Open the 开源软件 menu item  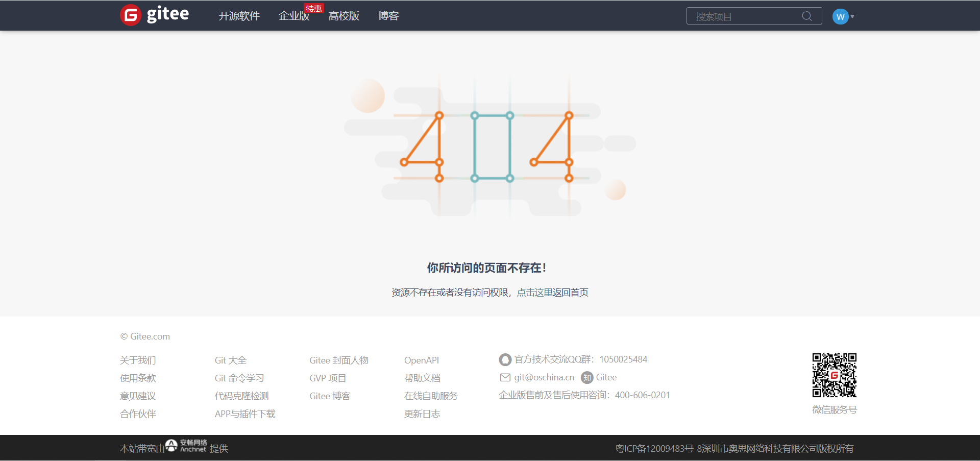click(x=239, y=16)
